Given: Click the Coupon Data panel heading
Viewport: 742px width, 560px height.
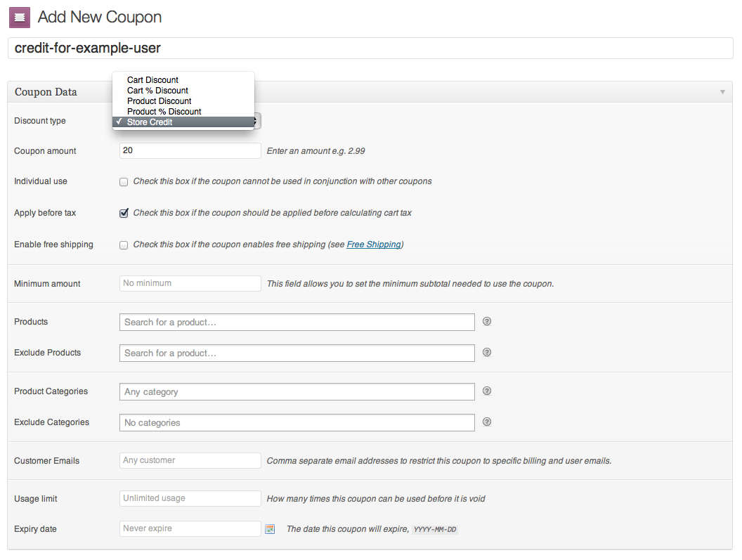Looking at the screenshot, I should coord(46,92).
